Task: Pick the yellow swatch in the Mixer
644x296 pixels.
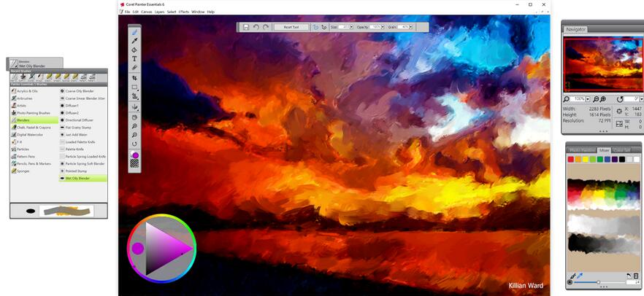Action: point(586,160)
